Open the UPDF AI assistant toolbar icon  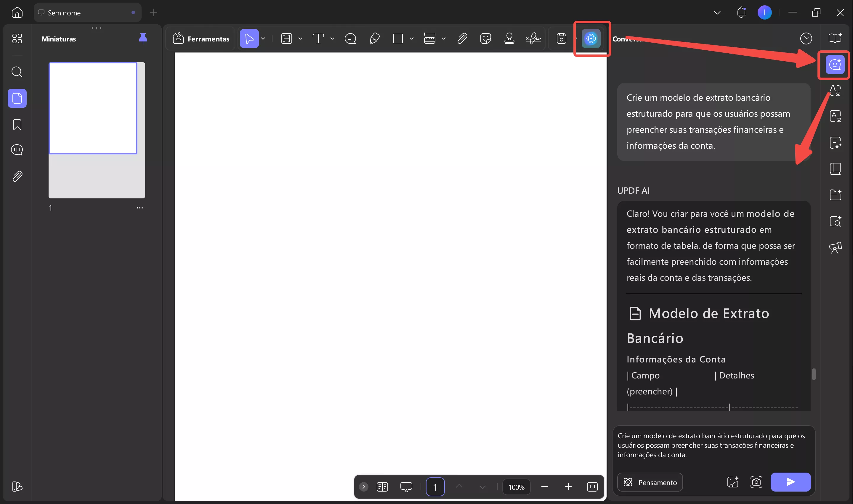click(591, 39)
